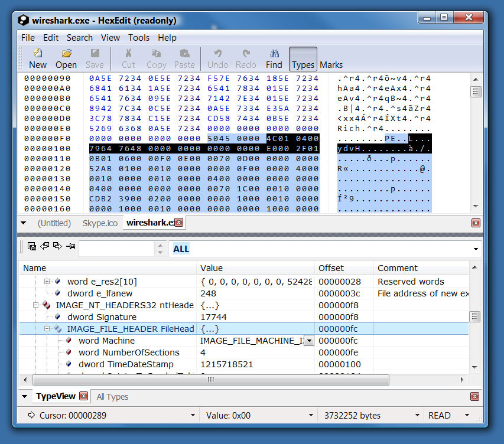Click the Redo toolbar button
Image resolution: width=504 pixels, height=444 pixels.
point(246,59)
